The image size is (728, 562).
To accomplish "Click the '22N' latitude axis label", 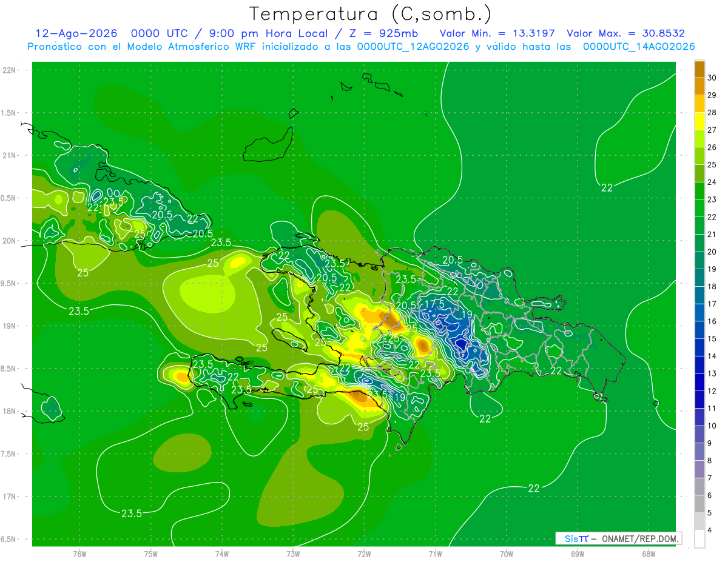I will coord(9,70).
